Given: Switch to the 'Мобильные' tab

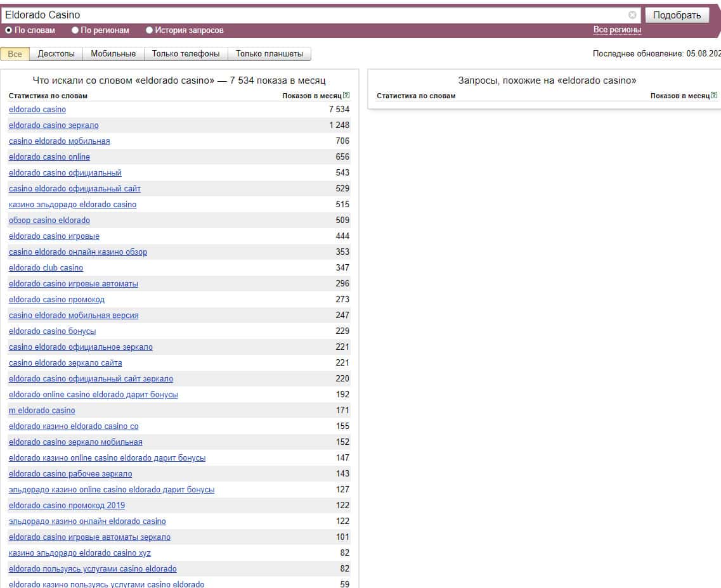Looking at the screenshot, I should [x=113, y=54].
